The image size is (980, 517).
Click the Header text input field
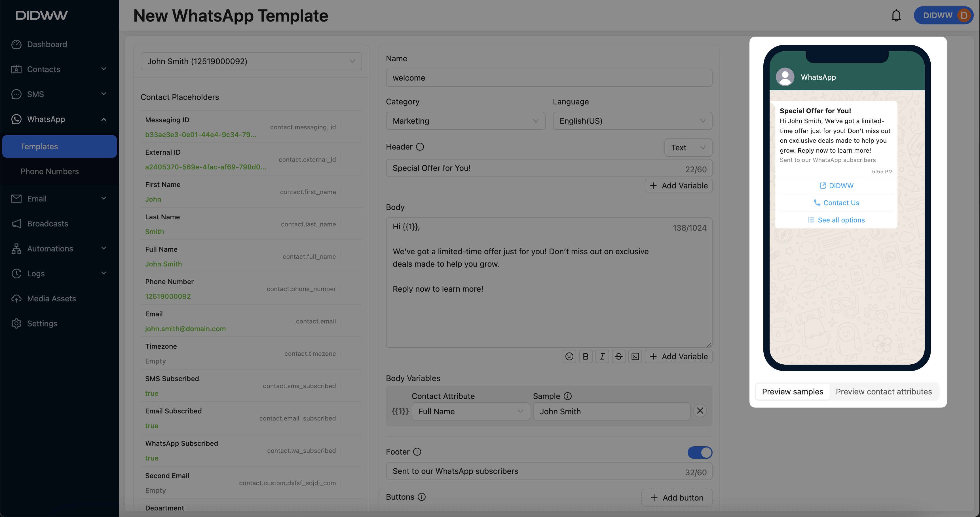(549, 168)
